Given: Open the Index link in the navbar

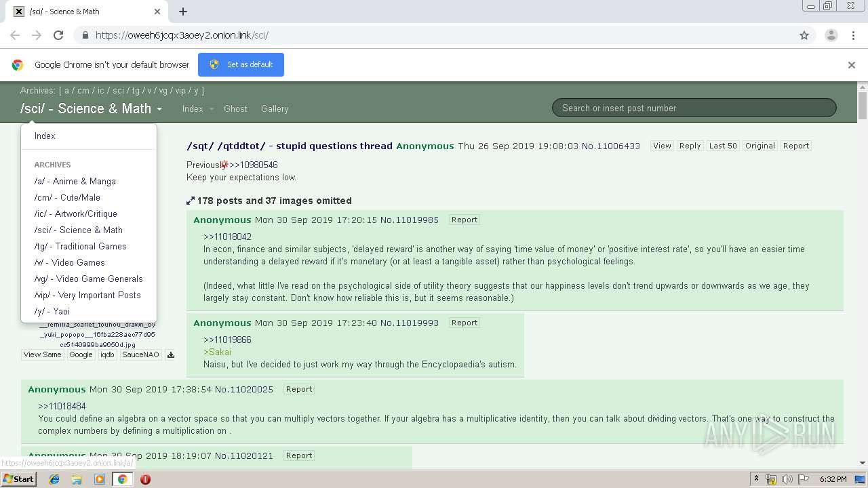Looking at the screenshot, I should pos(193,108).
